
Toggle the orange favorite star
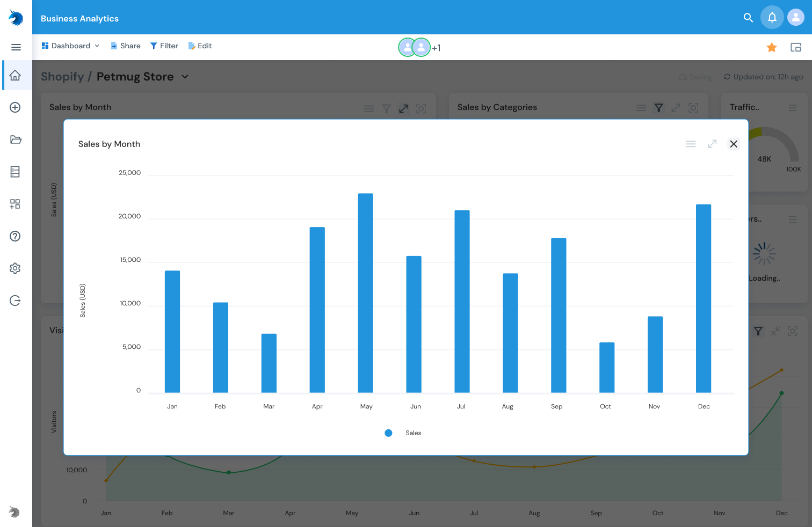point(772,47)
